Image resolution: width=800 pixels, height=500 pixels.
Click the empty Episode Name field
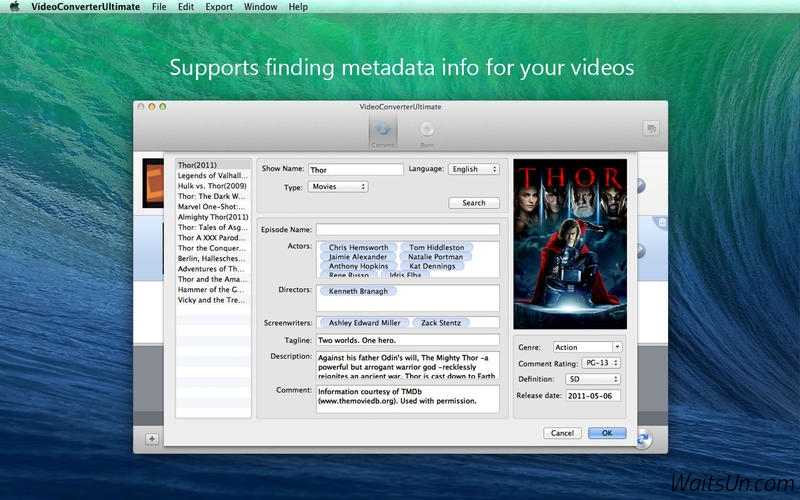[x=408, y=230]
